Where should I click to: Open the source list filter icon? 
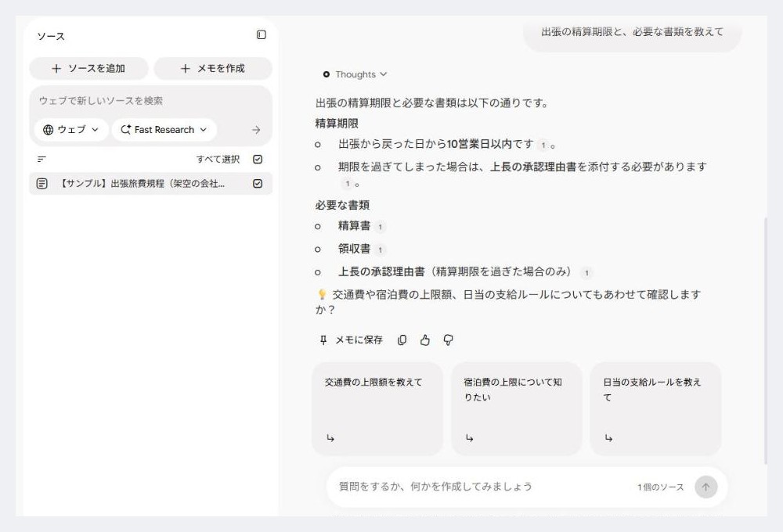click(42, 159)
